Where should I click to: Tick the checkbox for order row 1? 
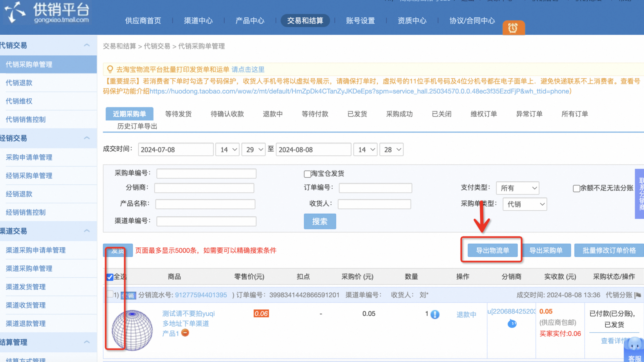click(110, 295)
